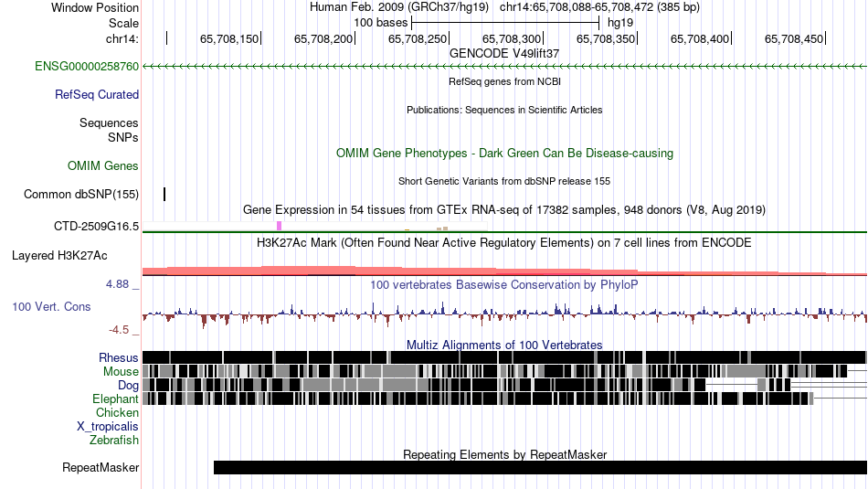Click the Zebrafish alignment row label
Image resolution: width=868 pixels, height=489 pixels.
pyautogui.click(x=114, y=440)
